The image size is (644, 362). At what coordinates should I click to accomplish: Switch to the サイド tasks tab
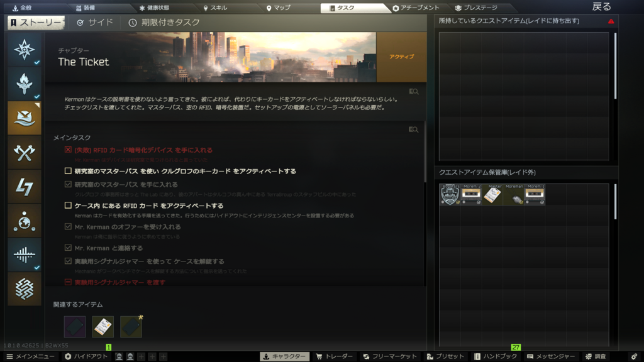point(95,23)
